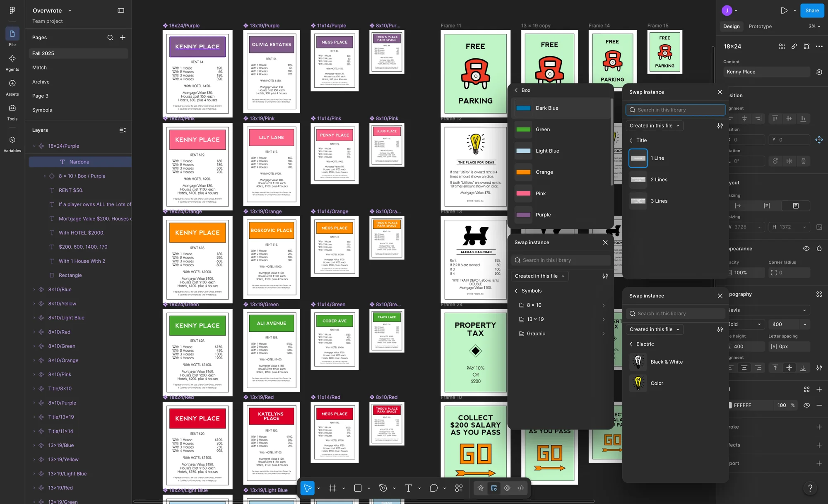This screenshot has height=504, width=828.
Task: Add a stroke with the plus icon
Action: tap(819, 427)
